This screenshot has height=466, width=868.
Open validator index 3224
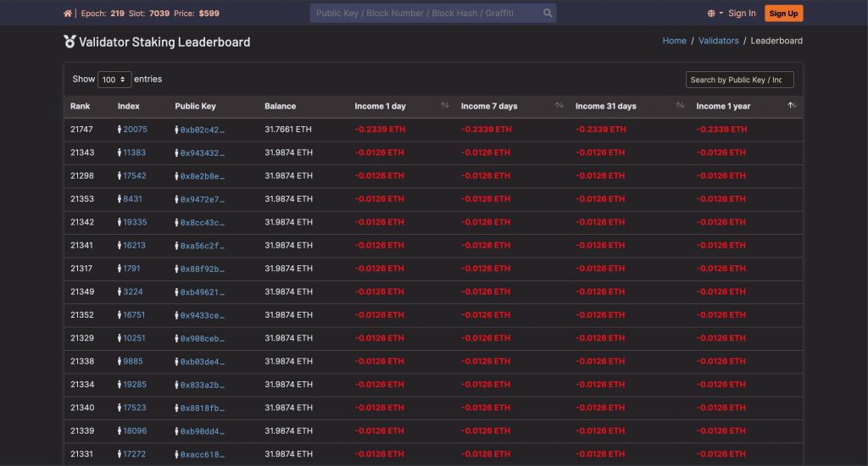click(x=133, y=291)
